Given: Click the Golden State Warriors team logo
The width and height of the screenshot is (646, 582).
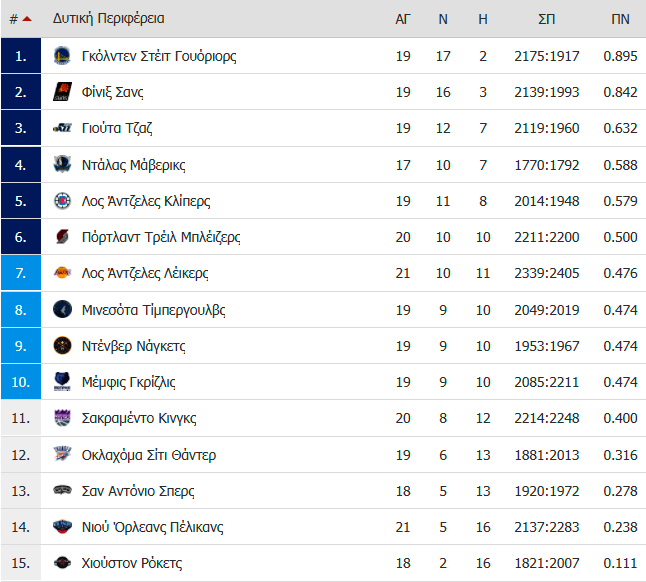Looking at the screenshot, I should click(62, 56).
